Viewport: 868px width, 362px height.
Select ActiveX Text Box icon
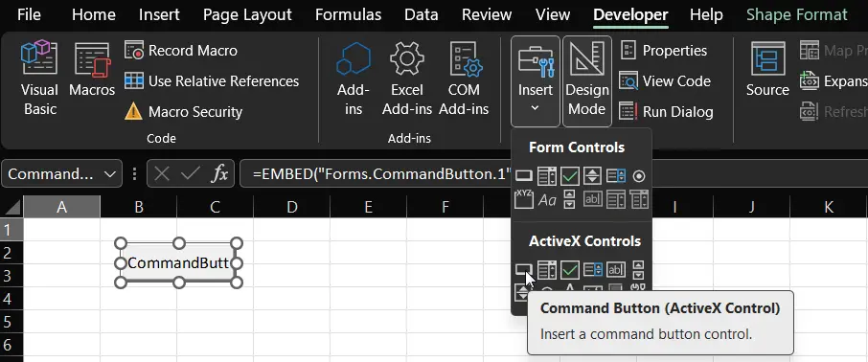click(x=616, y=270)
